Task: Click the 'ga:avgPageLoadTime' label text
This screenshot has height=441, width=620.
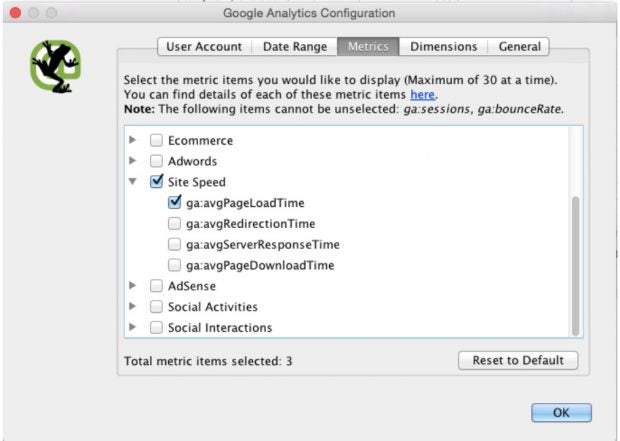Action: (245, 203)
